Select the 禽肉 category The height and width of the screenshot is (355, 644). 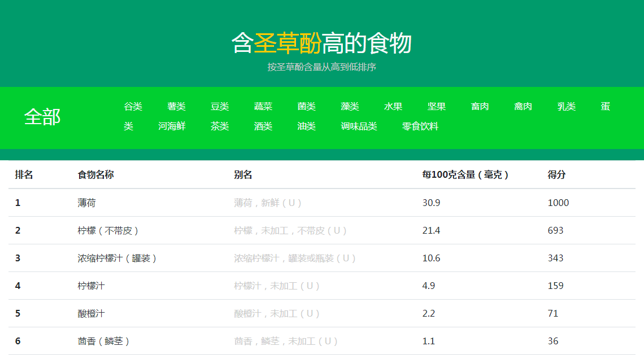click(523, 106)
